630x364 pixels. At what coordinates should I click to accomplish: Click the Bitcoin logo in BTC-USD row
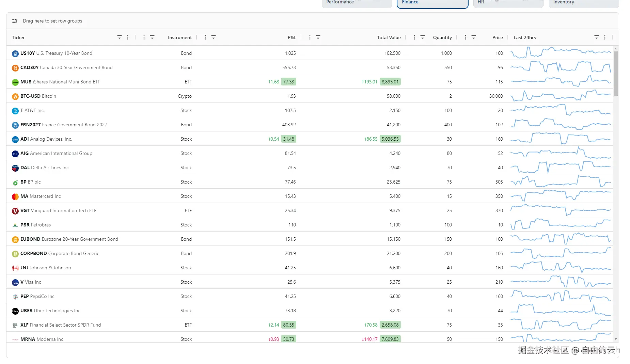[x=15, y=96]
